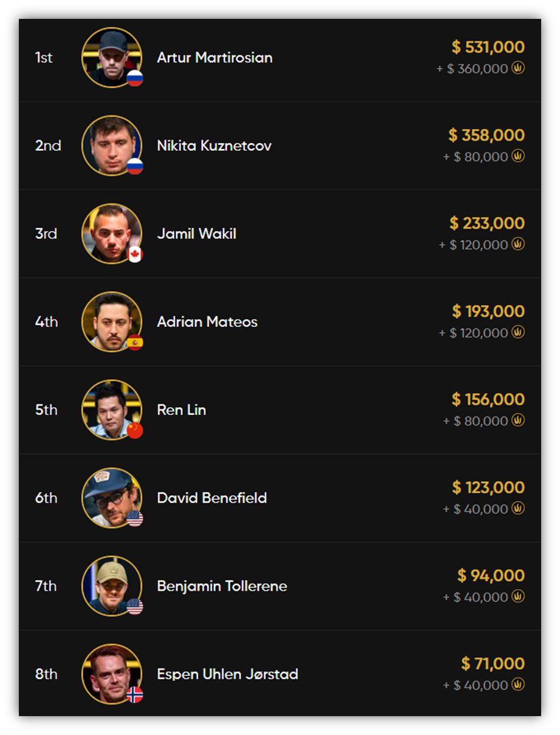Click the 8th place rank label
Image resolution: width=560 pixels, height=735 pixels.
[46, 674]
